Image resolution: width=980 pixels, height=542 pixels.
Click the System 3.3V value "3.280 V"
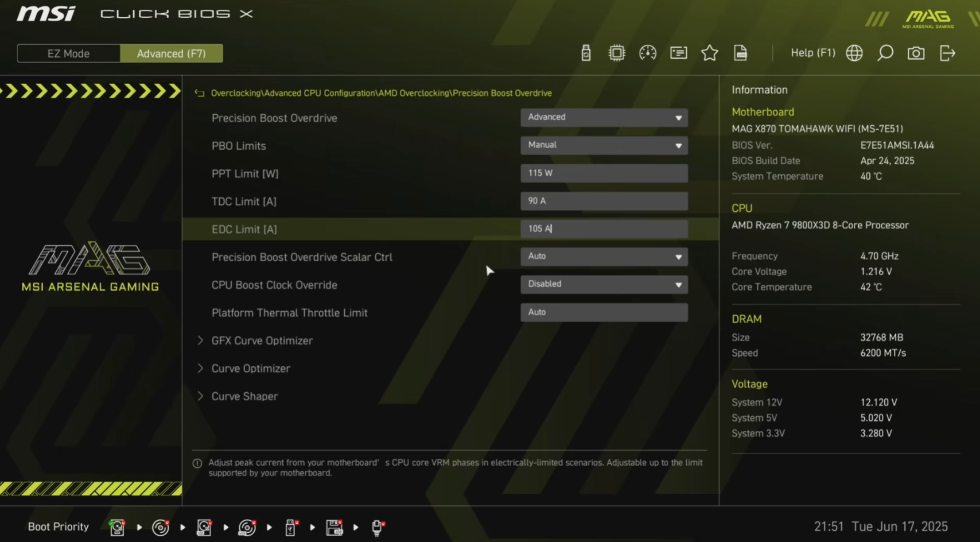pos(876,433)
